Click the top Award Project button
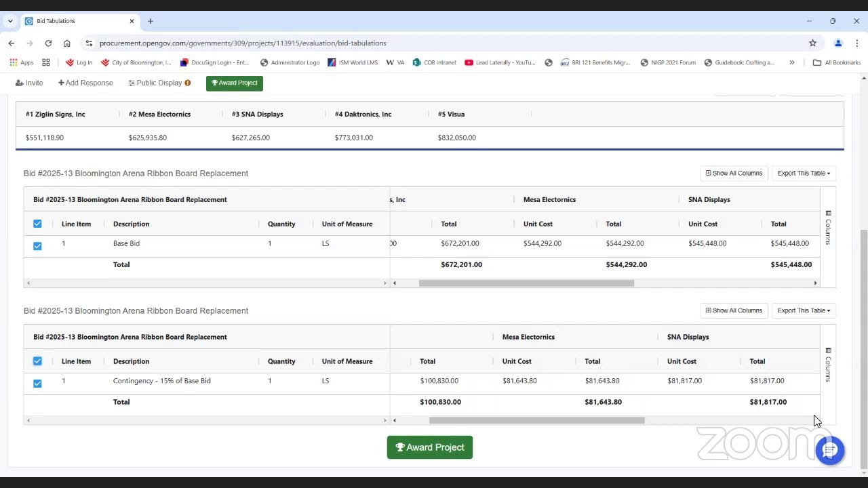 (x=235, y=83)
